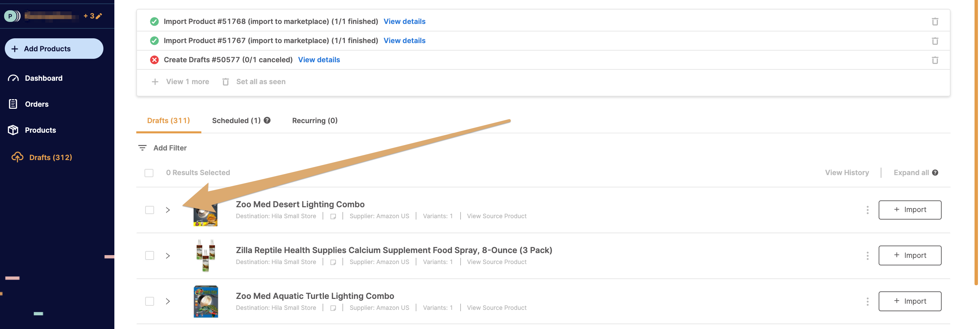Check the Zoo Med Desert Lighting Combo checkbox
Viewport: 980px width, 329px height.
(x=150, y=210)
